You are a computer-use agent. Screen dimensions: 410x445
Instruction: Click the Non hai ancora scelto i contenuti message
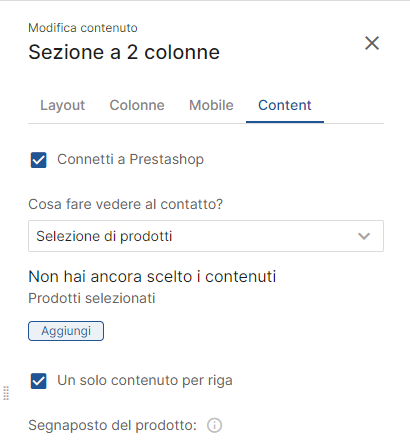click(152, 277)
